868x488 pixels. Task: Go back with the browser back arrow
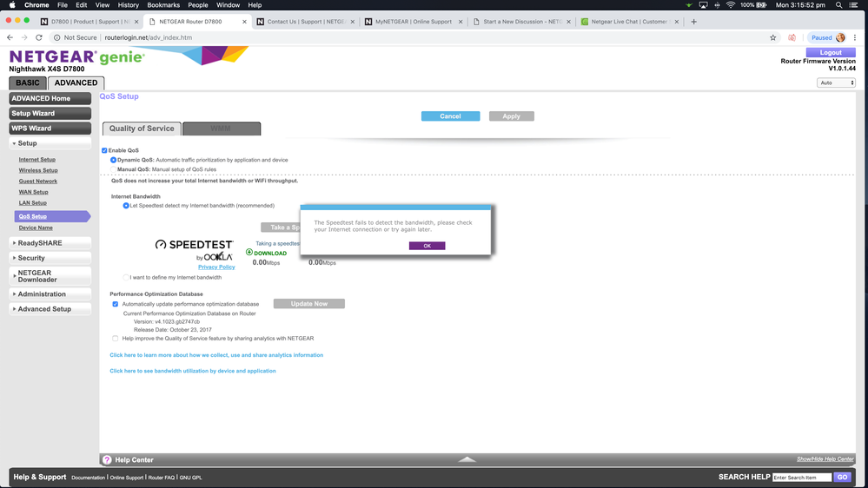pyautogui.click(x=10, y=37)
